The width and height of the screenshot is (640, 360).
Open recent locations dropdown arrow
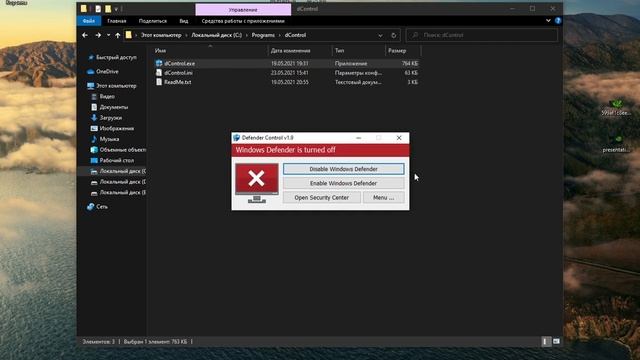(109, 36)
